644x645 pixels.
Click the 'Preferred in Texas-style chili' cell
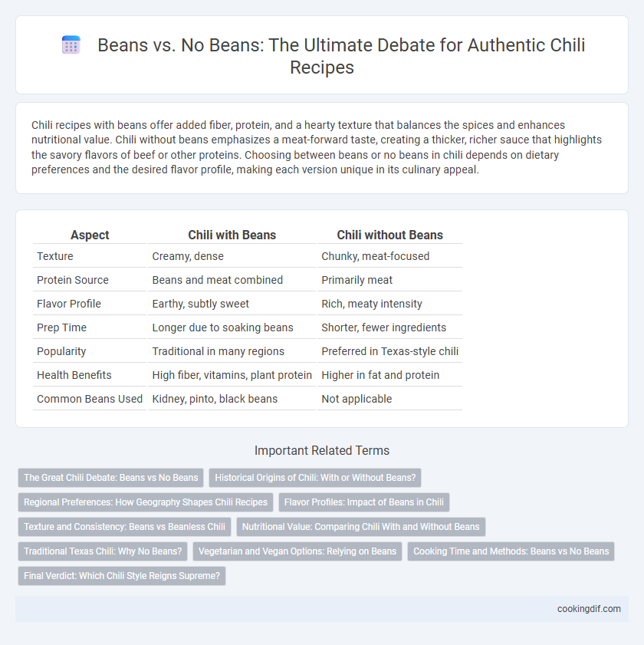click(x=390, y=351)
